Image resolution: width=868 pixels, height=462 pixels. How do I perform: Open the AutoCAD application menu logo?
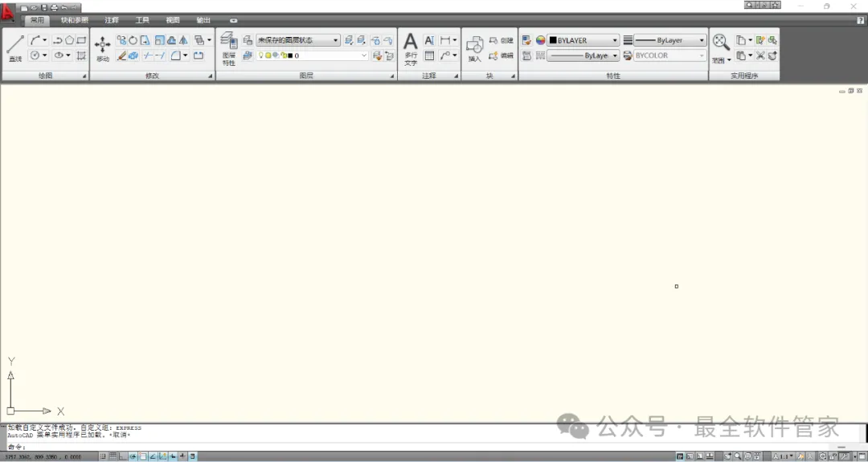click(8, 12)
